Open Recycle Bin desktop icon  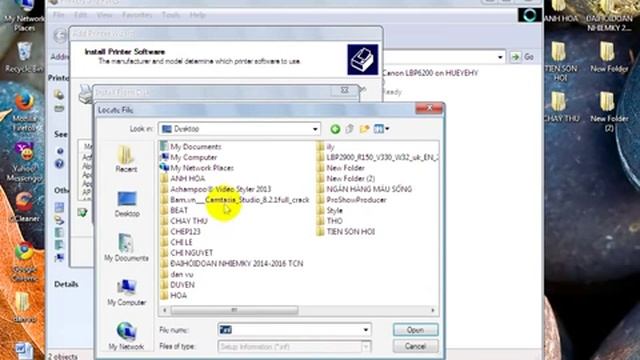[24, 57]
